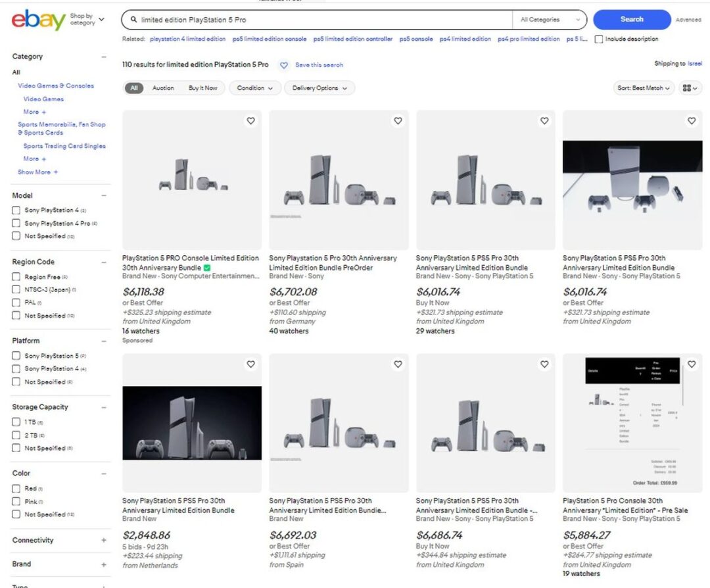Select the Buy It Now tab

coord(203,88)
